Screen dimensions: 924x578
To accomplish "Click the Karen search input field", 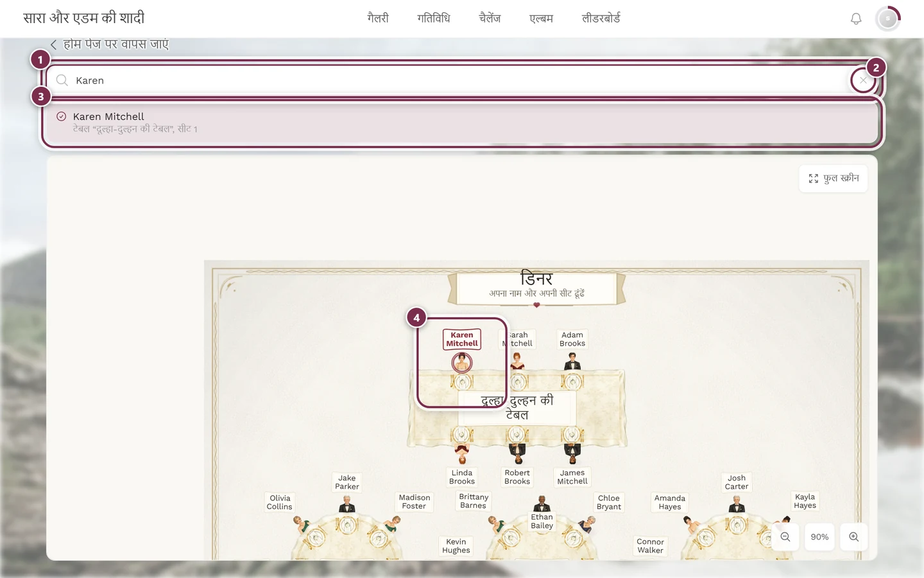I will point(462,80).
